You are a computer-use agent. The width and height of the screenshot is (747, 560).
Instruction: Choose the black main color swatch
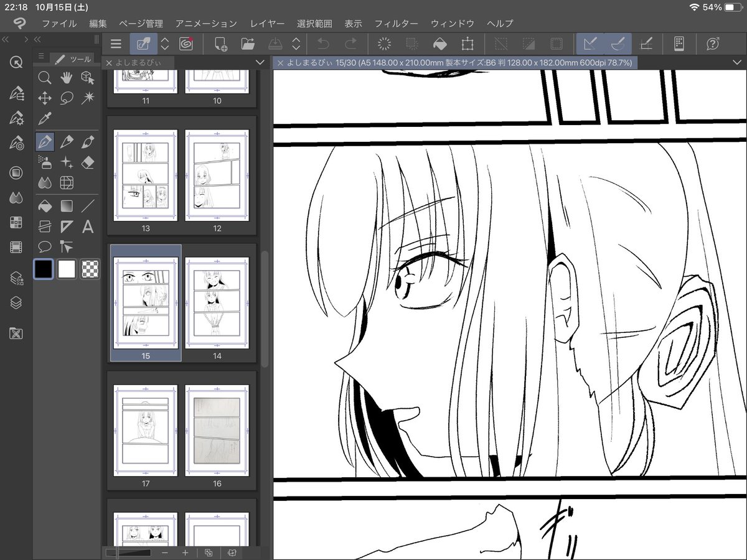click(44, 269)
